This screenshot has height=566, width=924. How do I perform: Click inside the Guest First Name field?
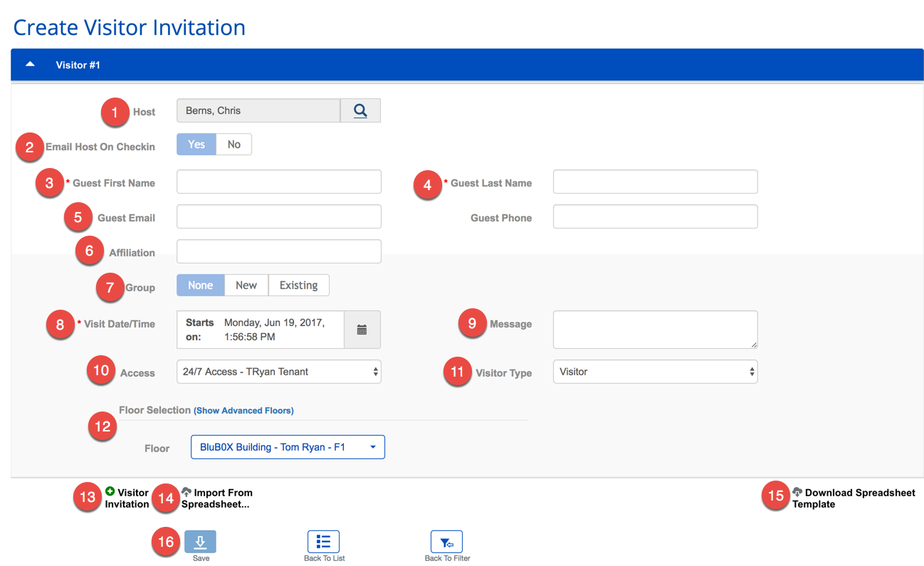(278, 182)
